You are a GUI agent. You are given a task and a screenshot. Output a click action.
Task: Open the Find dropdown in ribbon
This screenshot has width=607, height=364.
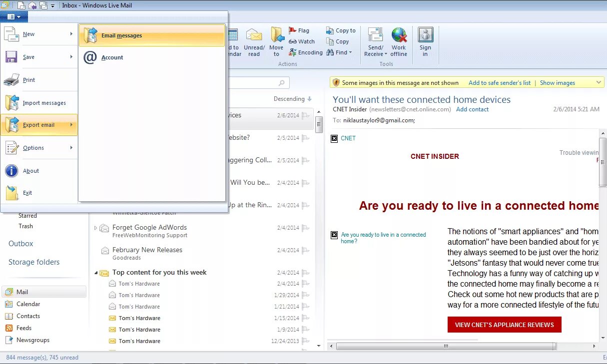(x=339, y=52)
